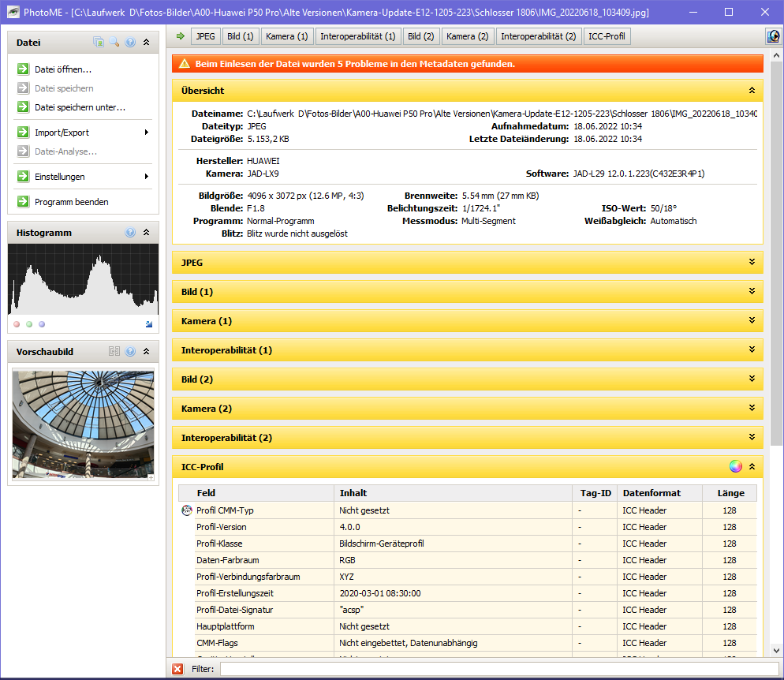Click the PhotoME icon at toolbar right end
This screenshot has height=680, width=784.
click(774, 36)
